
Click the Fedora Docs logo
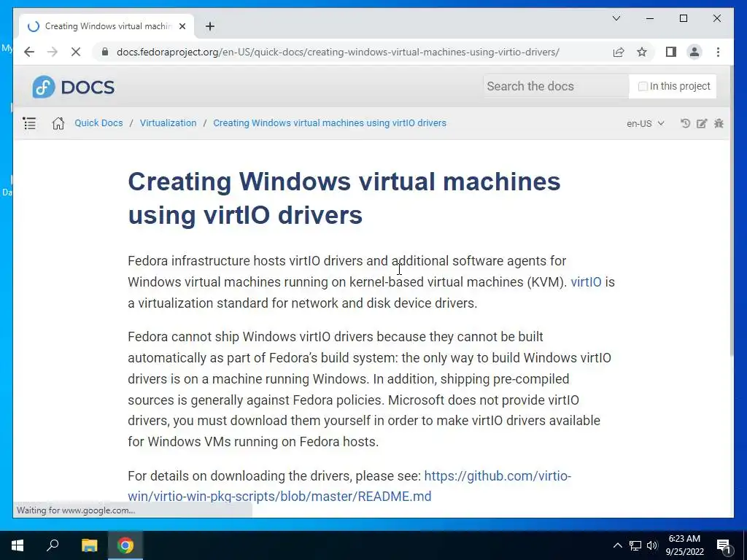click(74, 87)
